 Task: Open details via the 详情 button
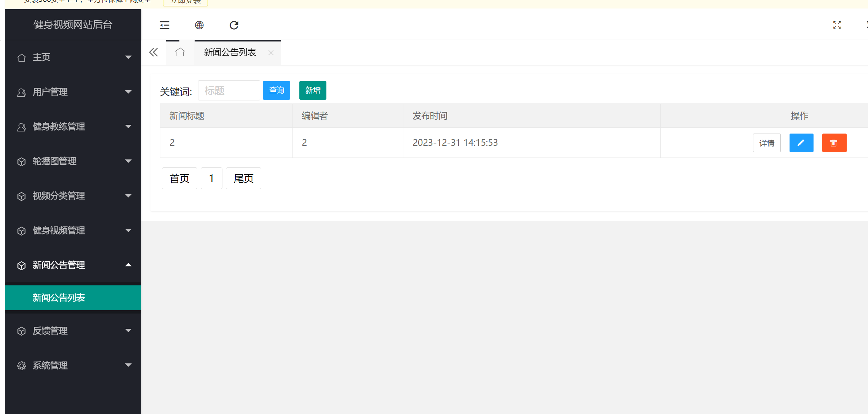click(767, 143)
